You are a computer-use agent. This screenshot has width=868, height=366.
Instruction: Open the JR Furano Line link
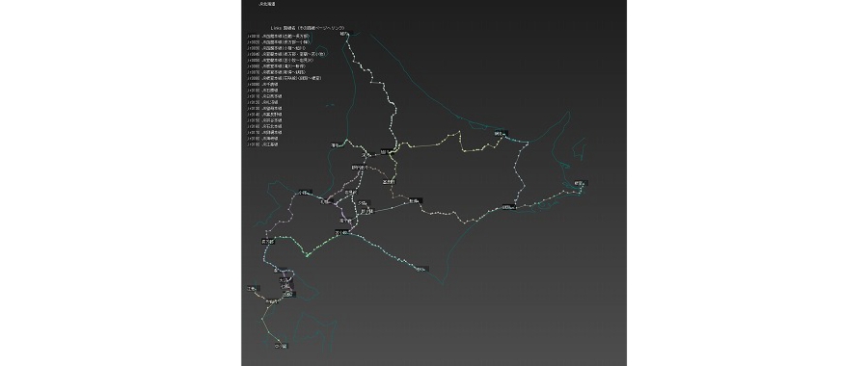point(264,114)
